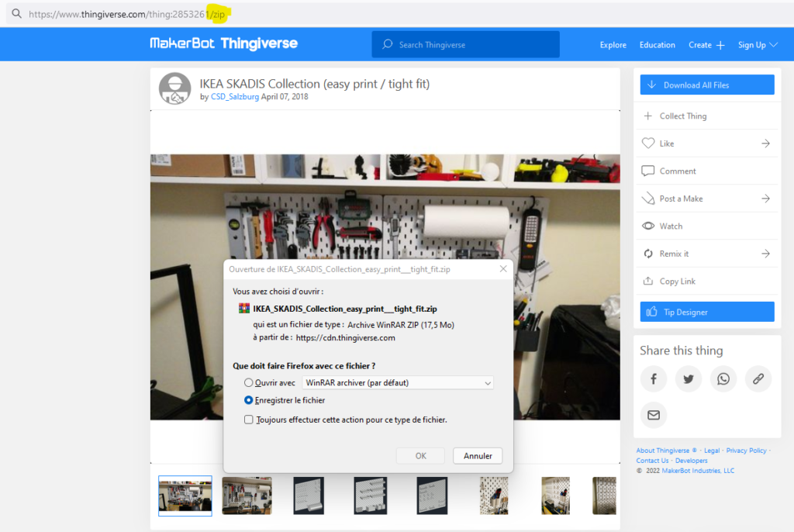Select the first workshop photo thumbnail
794x532 pixels.
point(185,496)
